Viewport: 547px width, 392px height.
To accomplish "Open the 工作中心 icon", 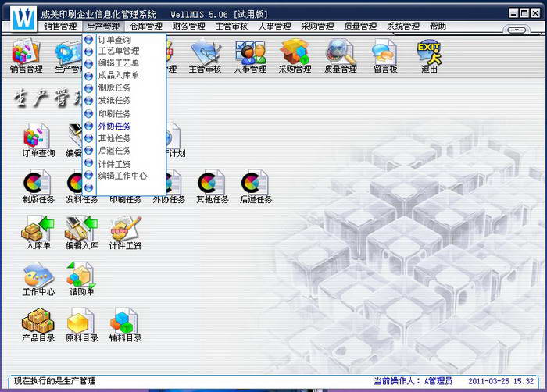I will pos(38,279).
